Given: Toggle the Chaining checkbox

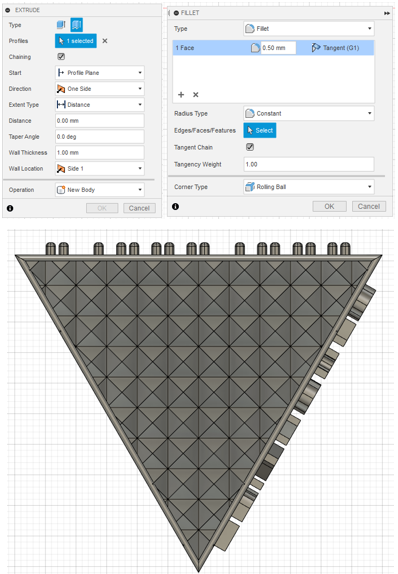Looking at the screenshot, I should 61,56.
